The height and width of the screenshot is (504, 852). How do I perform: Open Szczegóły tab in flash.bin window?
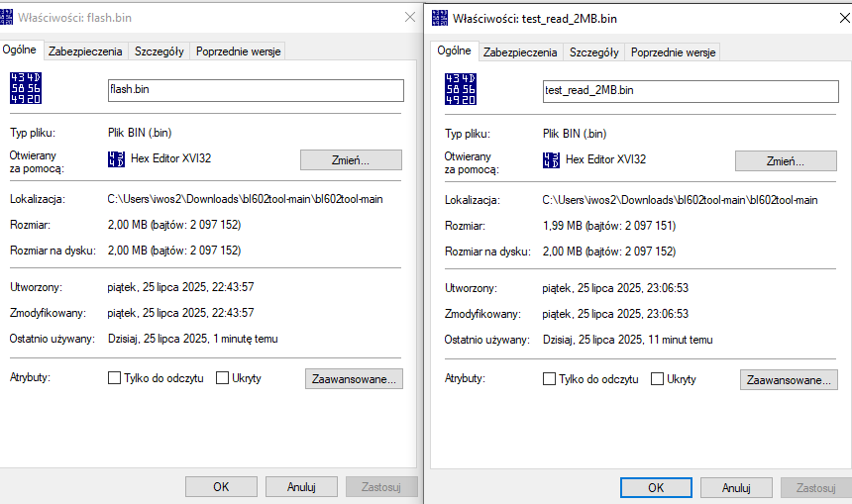(x=160, y=51)
